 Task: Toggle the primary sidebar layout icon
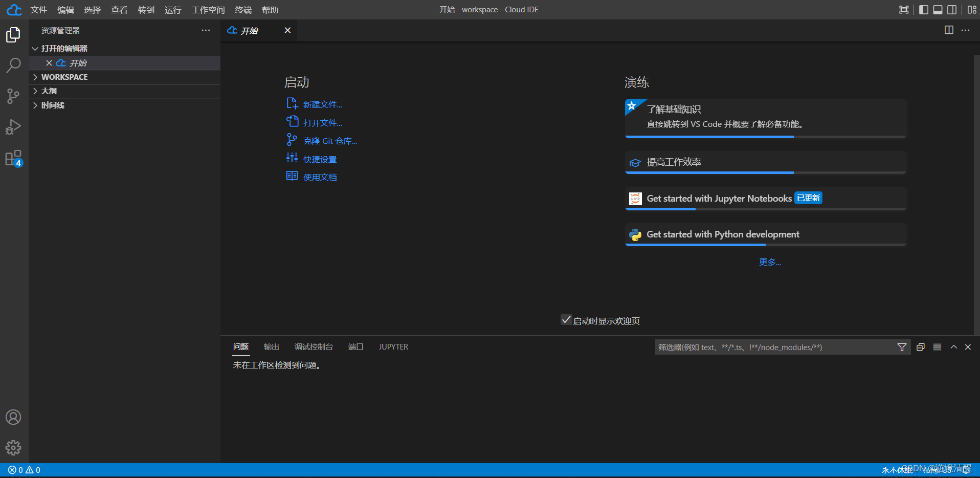[x=923, y=10]
